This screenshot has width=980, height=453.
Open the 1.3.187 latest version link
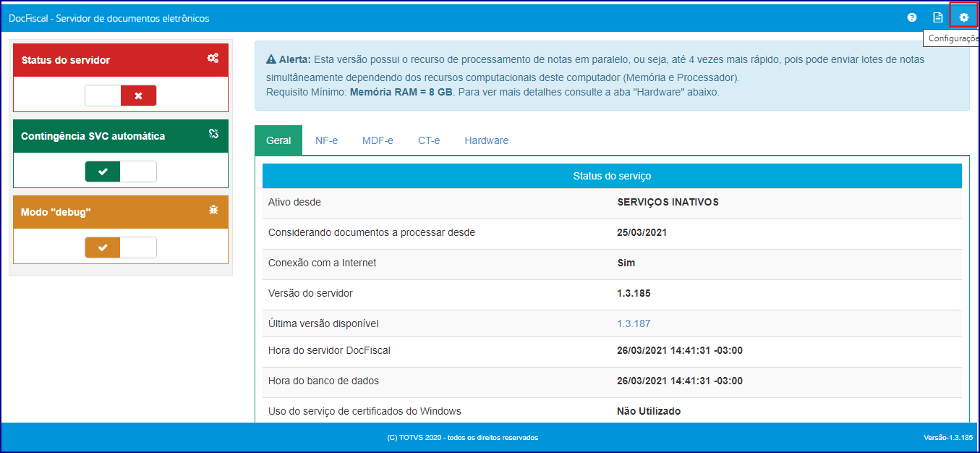pyautogui.click(x=634, y=323)
